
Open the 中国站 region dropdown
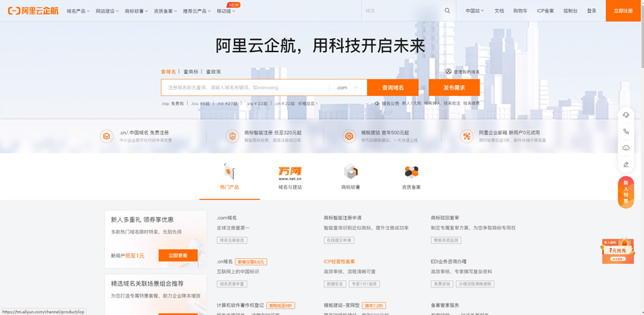(475, 11)
